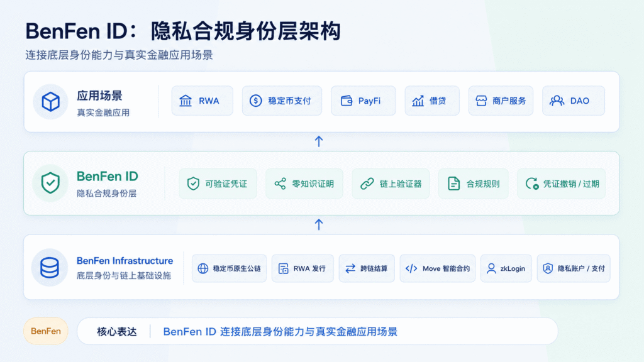644x362 pixels.
Task: Click the cube icon beside 应用场景
Action: pos(50,102)
